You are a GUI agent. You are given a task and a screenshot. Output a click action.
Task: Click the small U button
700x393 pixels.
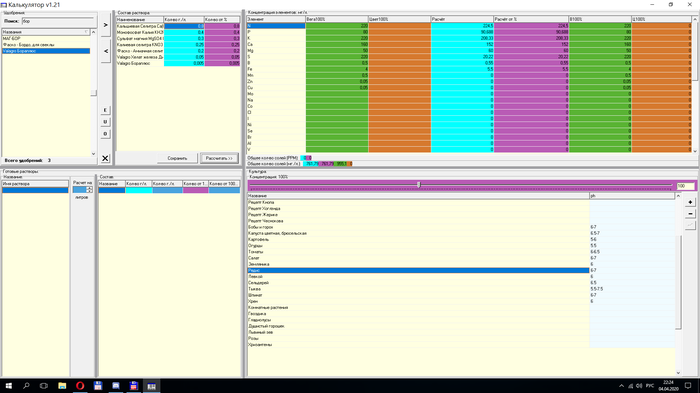coord(105,121)
